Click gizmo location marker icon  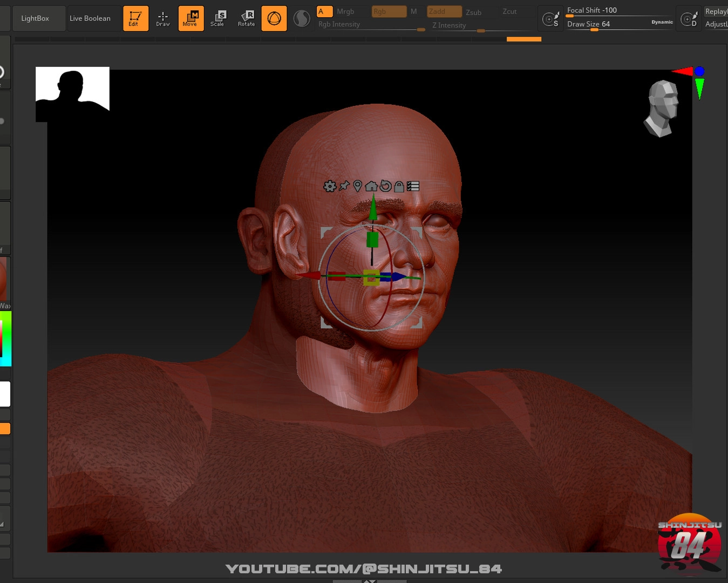[x=357, y=186]
